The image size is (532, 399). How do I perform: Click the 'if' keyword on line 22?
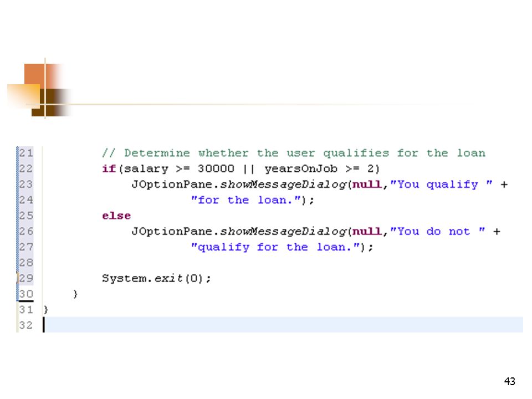click(x=109, y=168)
